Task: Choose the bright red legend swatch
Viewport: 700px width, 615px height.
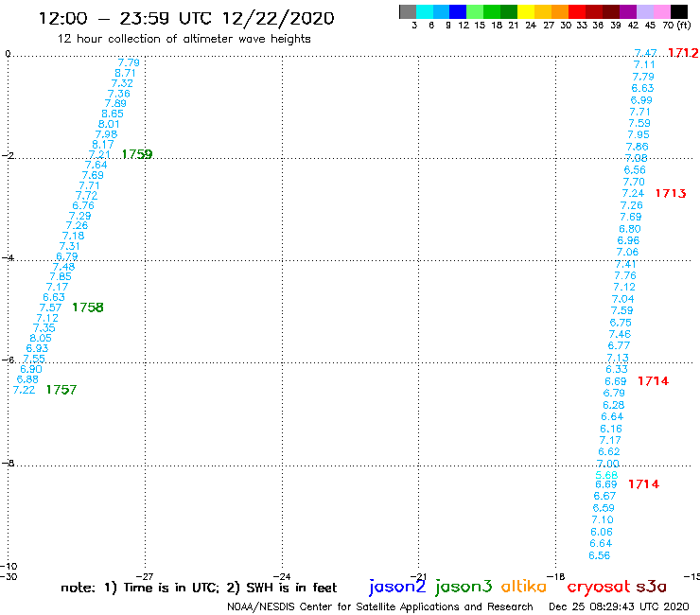Action: click(577, 11)
